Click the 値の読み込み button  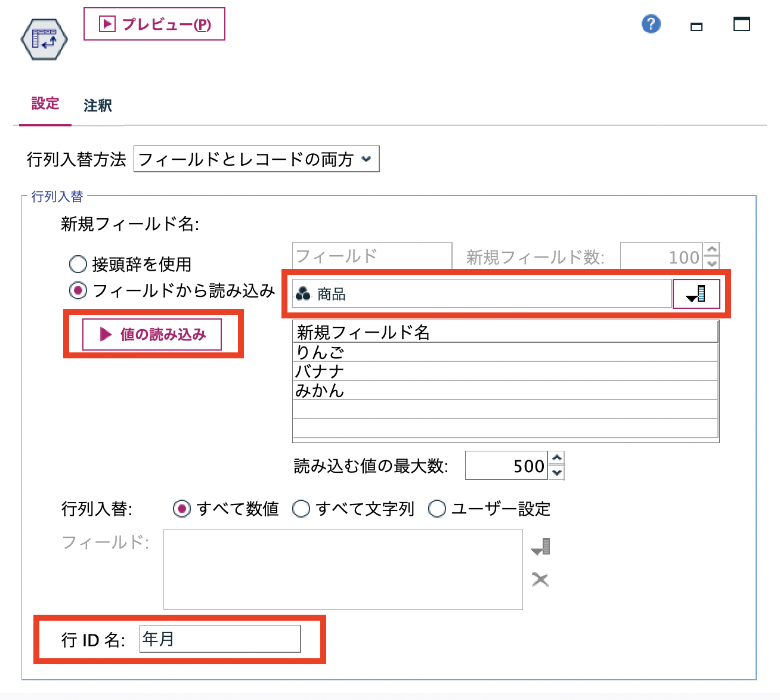click(x=154, y=334)
